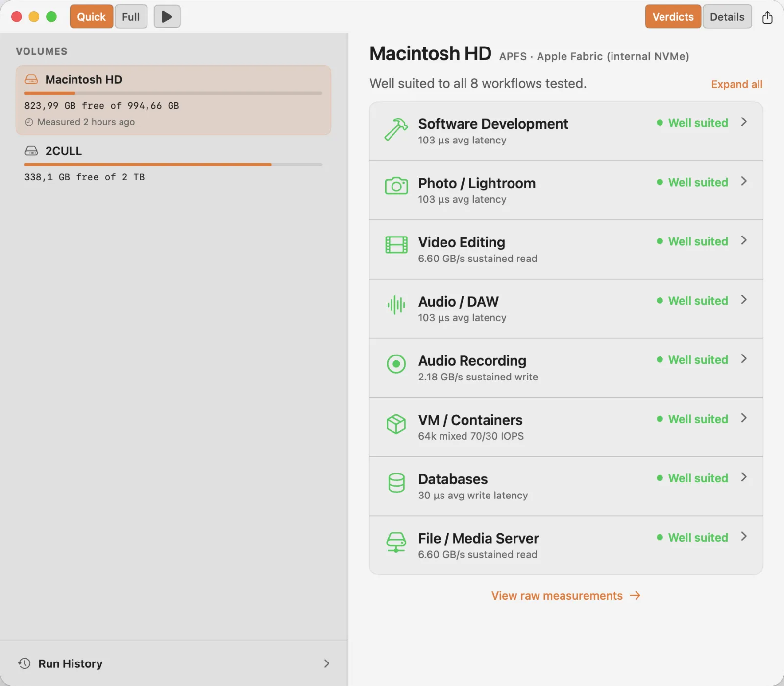Image resolution: width=784 pixels, height=686 pixels.
Task: Click the Run History label
Action: 71,663
